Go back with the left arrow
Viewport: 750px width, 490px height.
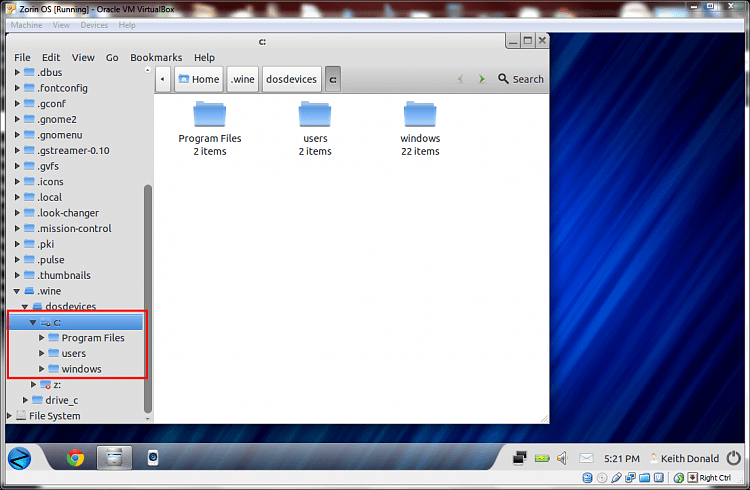[460, 79]
